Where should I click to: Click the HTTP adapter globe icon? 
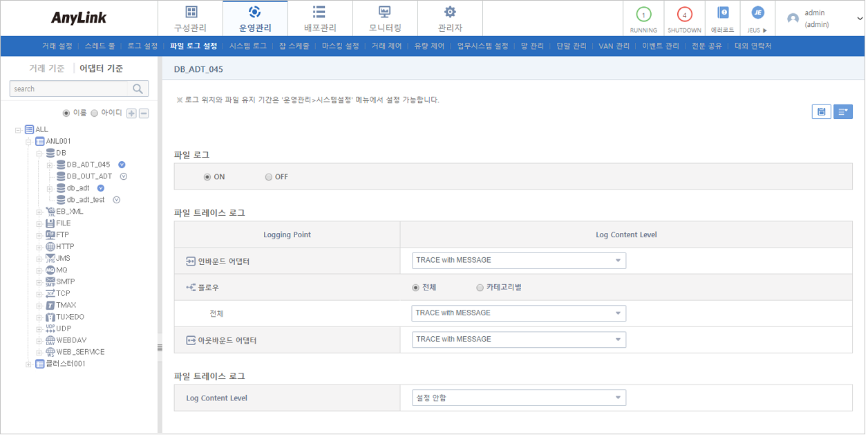pos(50,247)
